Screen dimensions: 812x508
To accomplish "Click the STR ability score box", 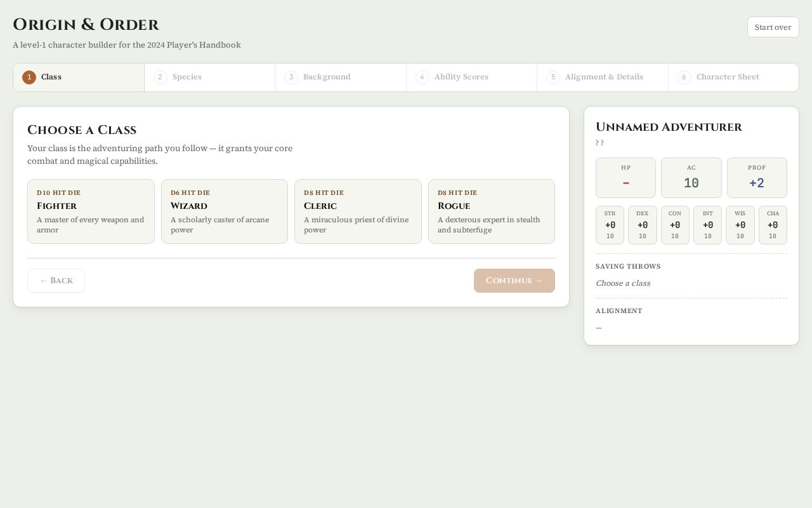I will (x=610, y=225).
